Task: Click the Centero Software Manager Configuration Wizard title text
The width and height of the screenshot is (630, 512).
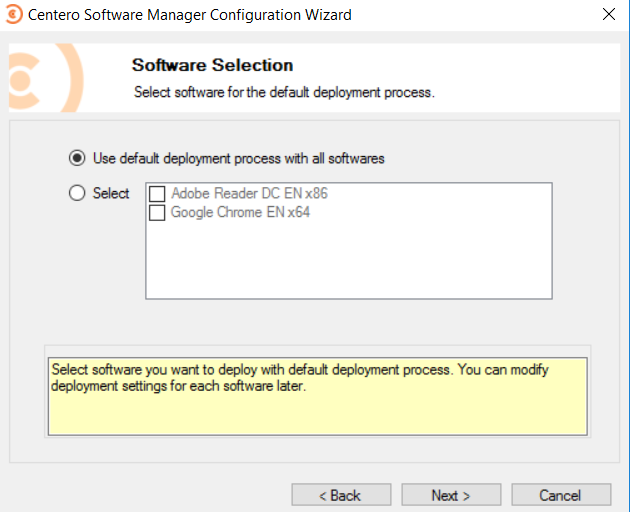Action: (x=189, y=15)
